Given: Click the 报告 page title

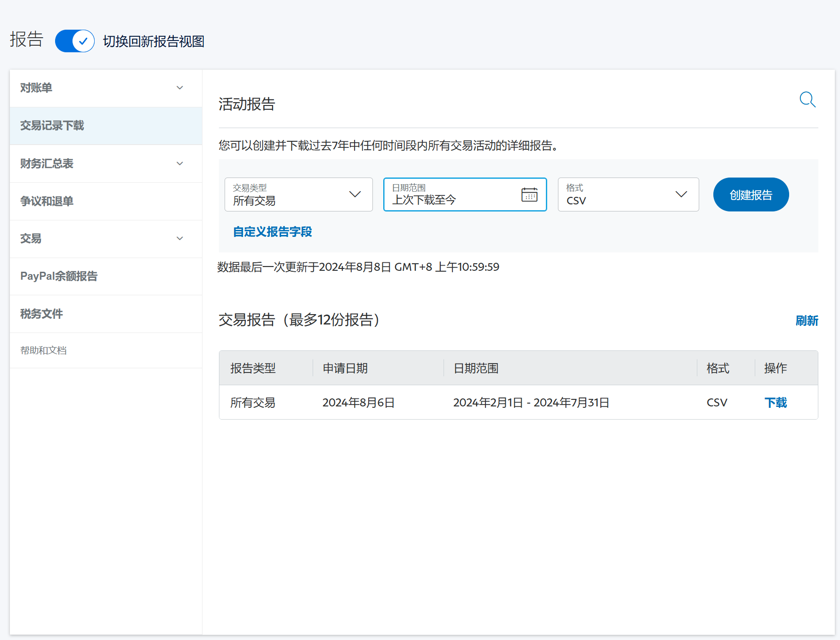Looking at the screenshot, I should (x=26, y=40).
